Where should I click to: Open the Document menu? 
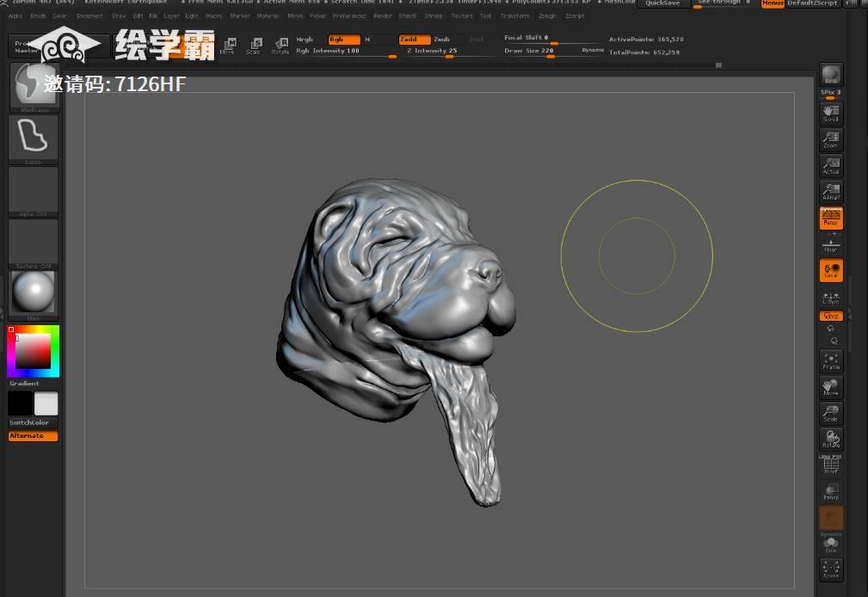click(89, 16)
